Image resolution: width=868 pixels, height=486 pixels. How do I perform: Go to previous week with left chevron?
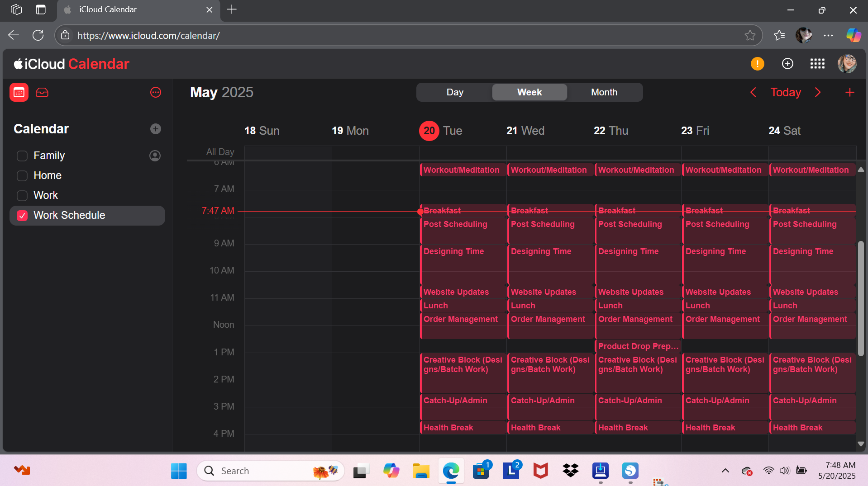tap(753, 93)
